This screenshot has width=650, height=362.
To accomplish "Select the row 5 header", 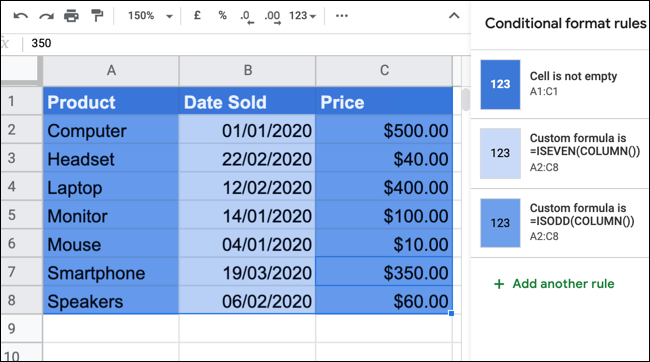I will tap(21, 215).
